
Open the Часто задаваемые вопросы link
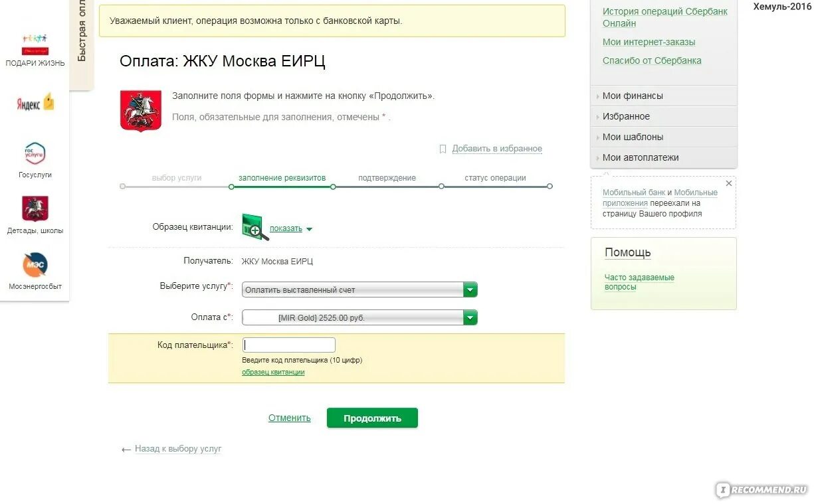point(639,282)
